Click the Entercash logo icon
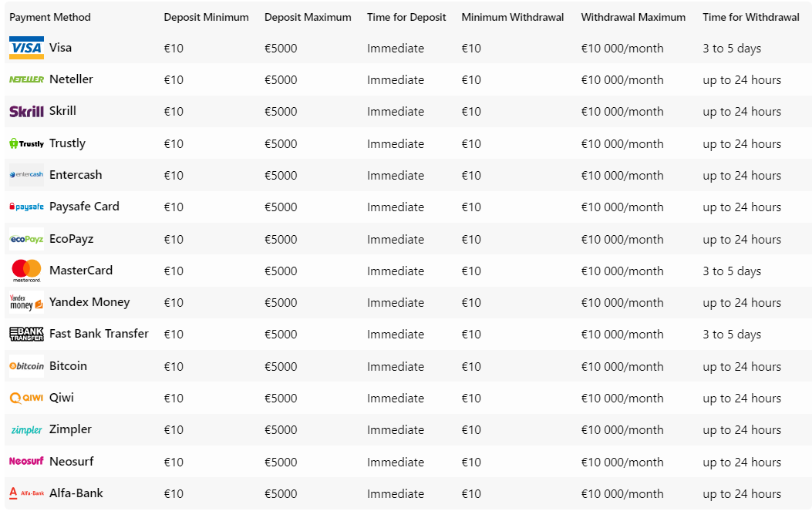Viewport: 812px width, 518px height. coord(26,175)
